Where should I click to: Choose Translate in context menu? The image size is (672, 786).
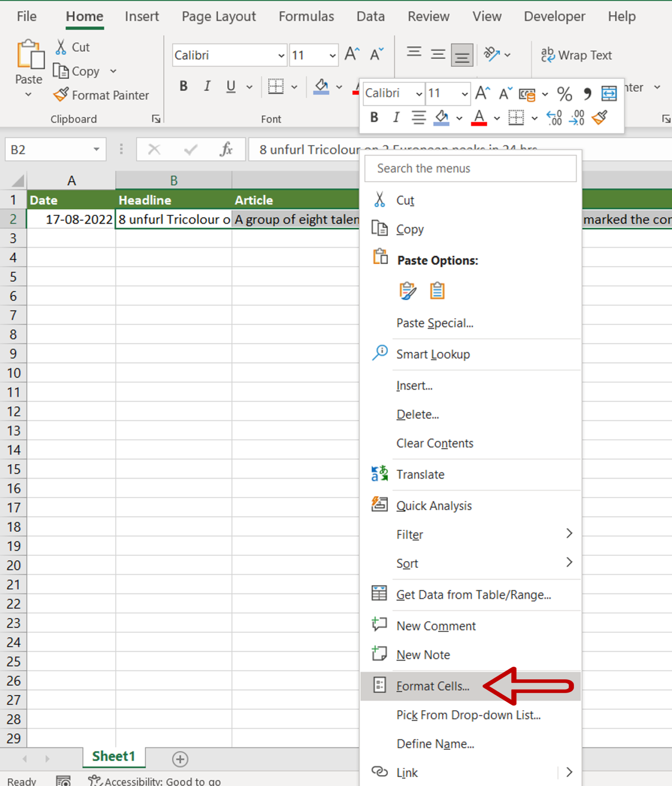[470, 474]
